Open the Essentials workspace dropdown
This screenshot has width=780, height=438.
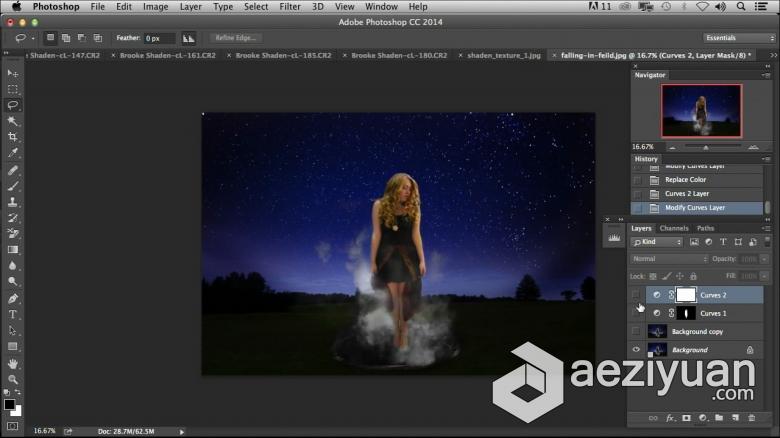pos(739,38)
